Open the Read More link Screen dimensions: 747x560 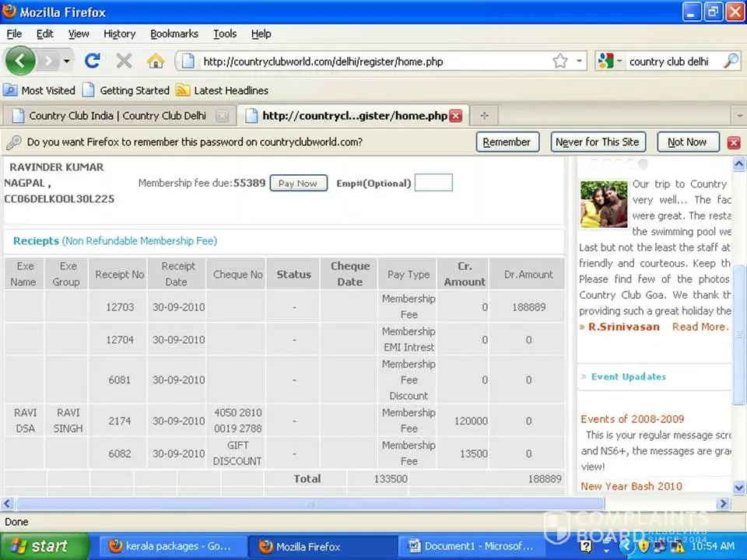point(699,327)
